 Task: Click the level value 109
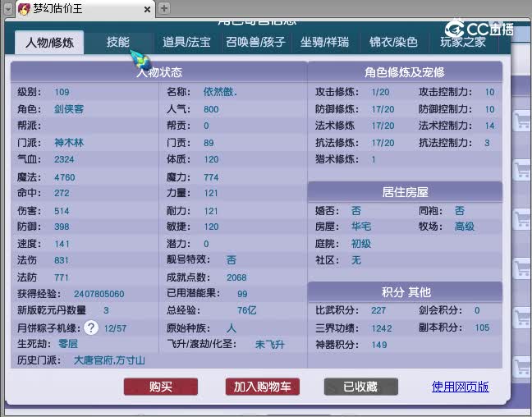click(x=62, y=92)
